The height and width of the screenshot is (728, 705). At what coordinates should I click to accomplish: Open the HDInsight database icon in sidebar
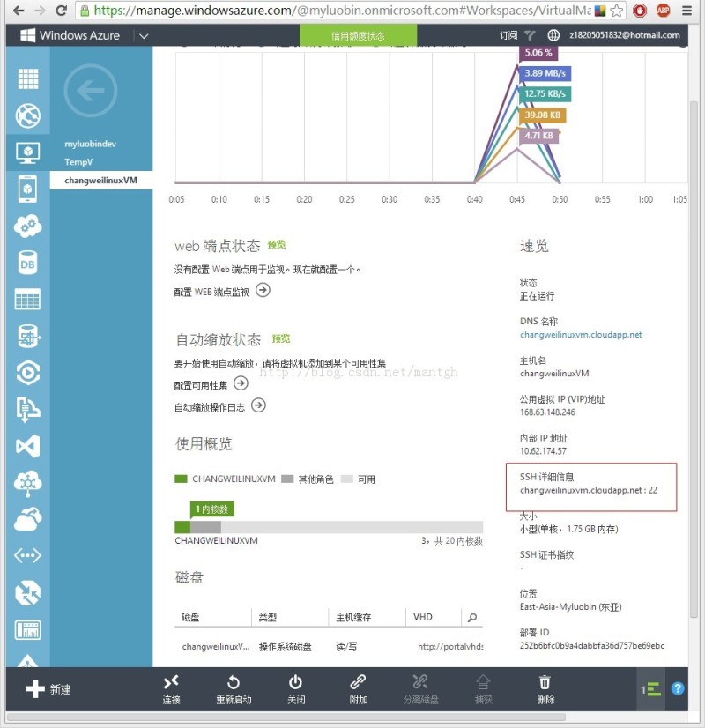tap(29, 336)
